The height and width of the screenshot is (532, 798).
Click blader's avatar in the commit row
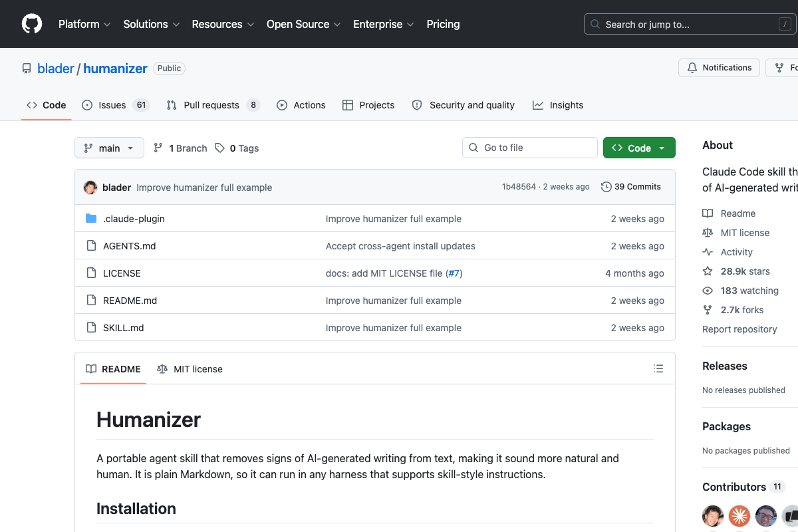90,188
